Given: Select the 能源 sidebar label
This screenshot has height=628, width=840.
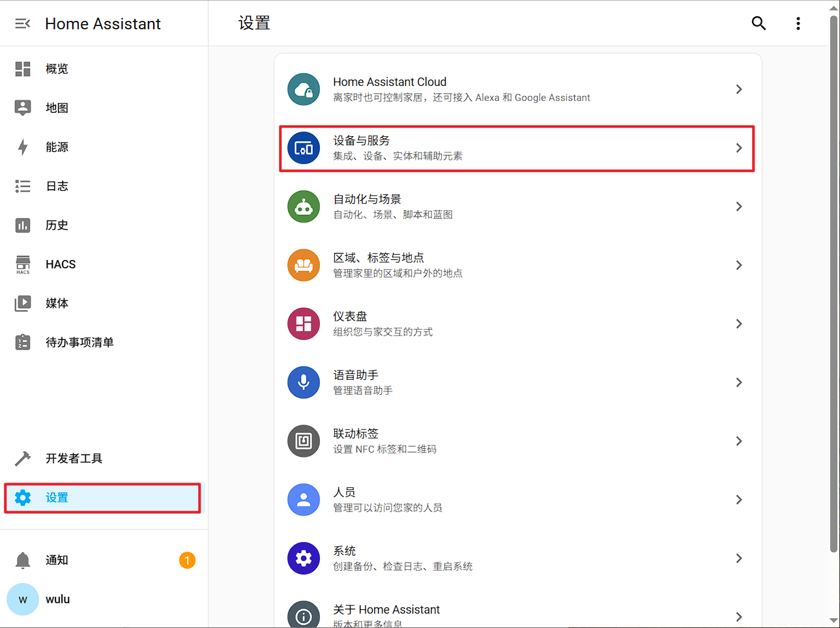Looking at the screenshot, I should coord(57,147).
